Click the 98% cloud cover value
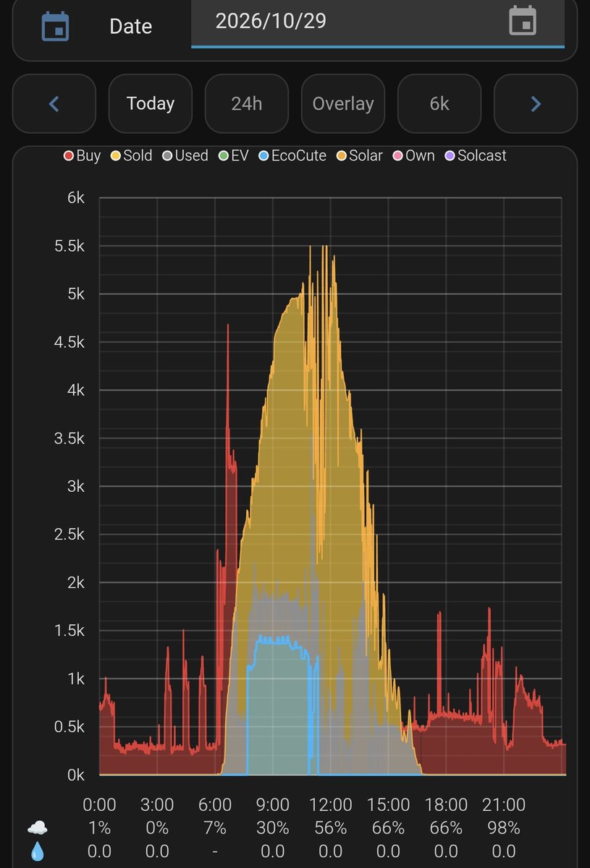The image size is (590, 868). point(504,828)
